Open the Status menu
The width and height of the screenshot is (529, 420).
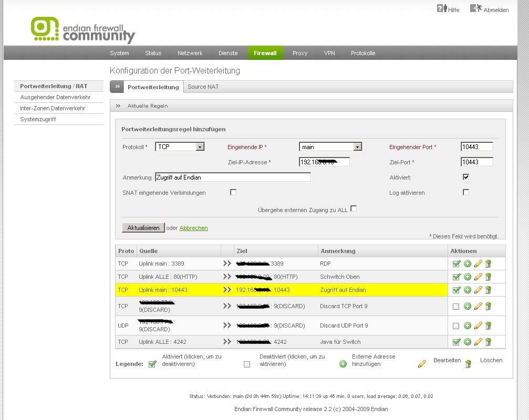[x=153, y=53]
